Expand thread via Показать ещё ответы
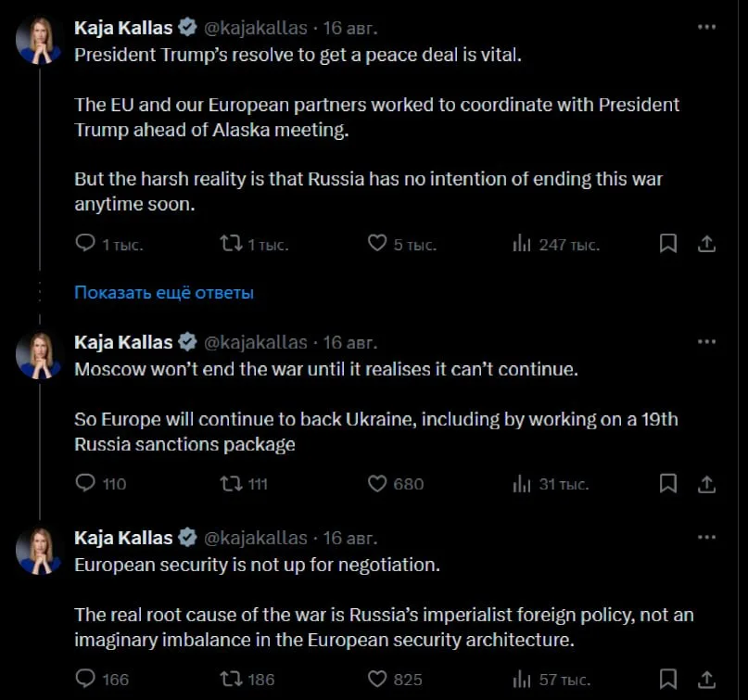 [164, 292]
